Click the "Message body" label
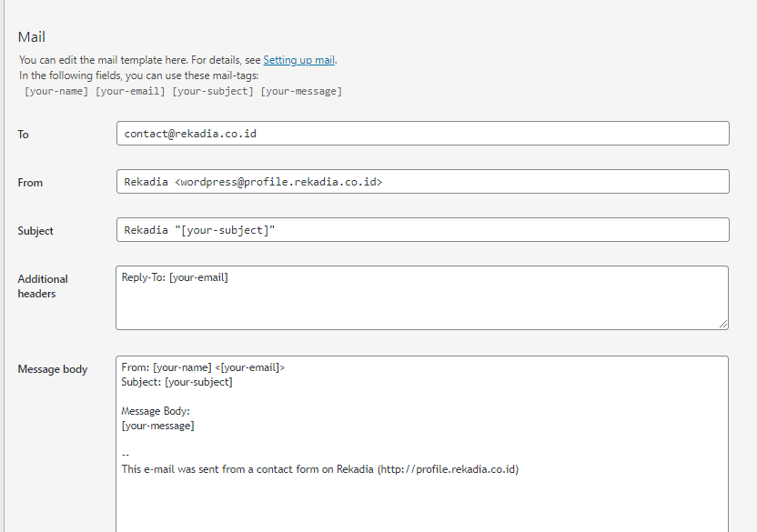 [x=53, y=369]
